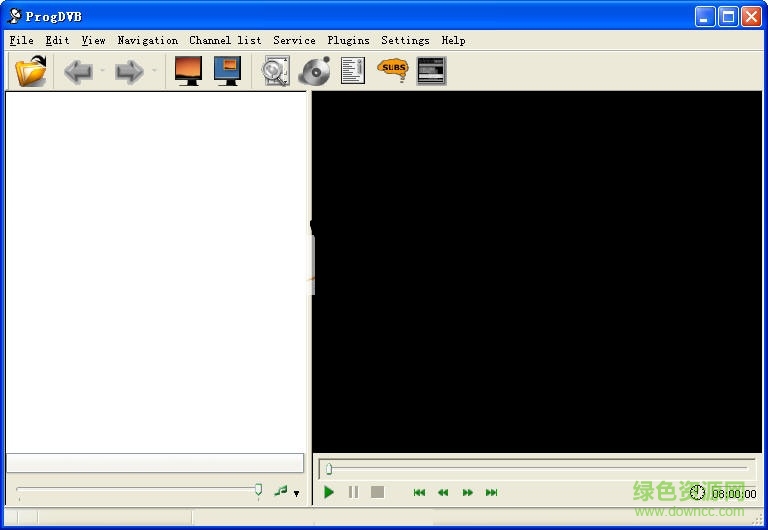768x530 pixels.
Task: Open the channel search magnifier icon
Action: tap(275, 71)
